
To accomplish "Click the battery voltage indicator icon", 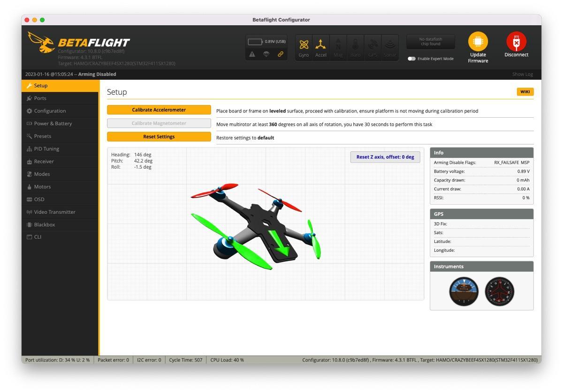I will point(256,42).
